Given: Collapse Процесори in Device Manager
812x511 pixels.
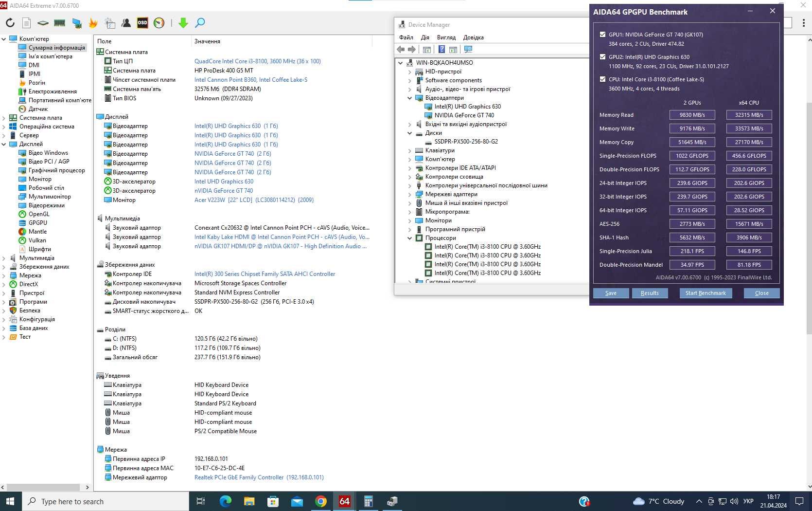Looking at the screenshot, I should coord(409,238).
